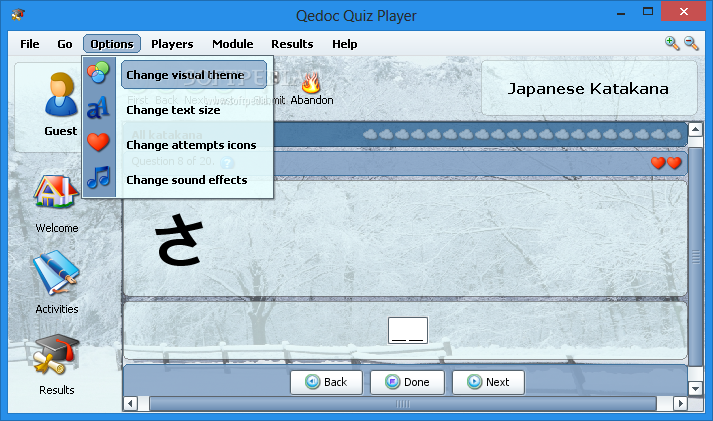Click the red heart attempts icon in menu
Viewport: 713px width, 421px height.
98,142
